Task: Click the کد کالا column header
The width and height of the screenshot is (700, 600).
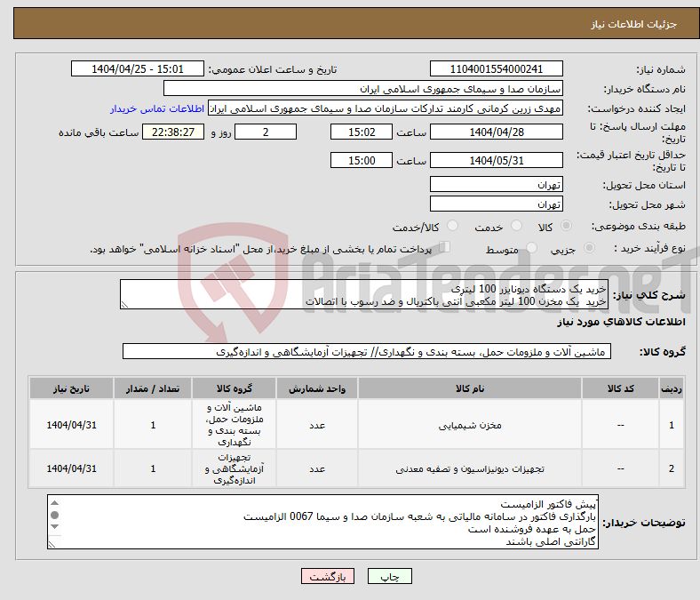Action: (620, 388)
